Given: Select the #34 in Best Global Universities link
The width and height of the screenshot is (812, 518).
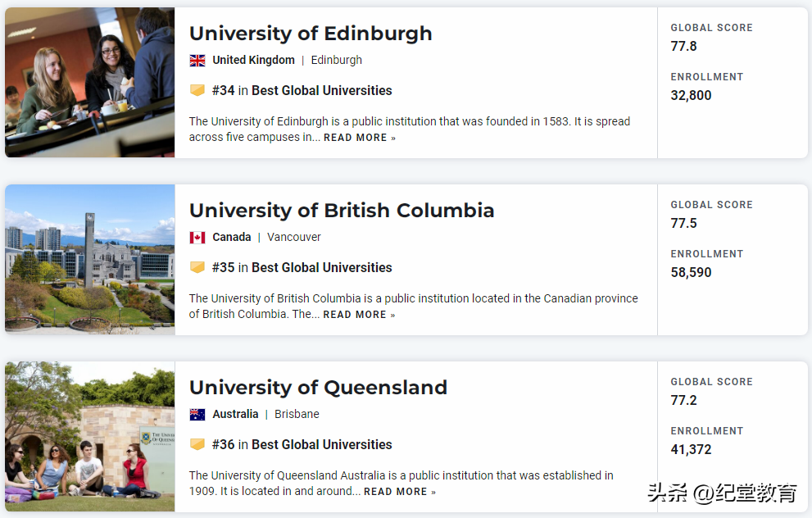Looking at the screenshot, I should pos(302,91).
